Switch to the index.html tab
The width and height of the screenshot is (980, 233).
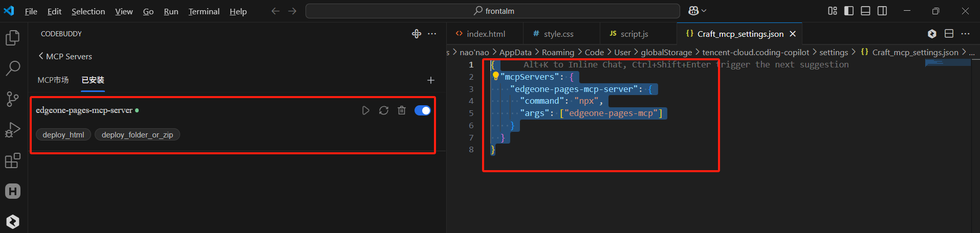(x=485, y=34)
